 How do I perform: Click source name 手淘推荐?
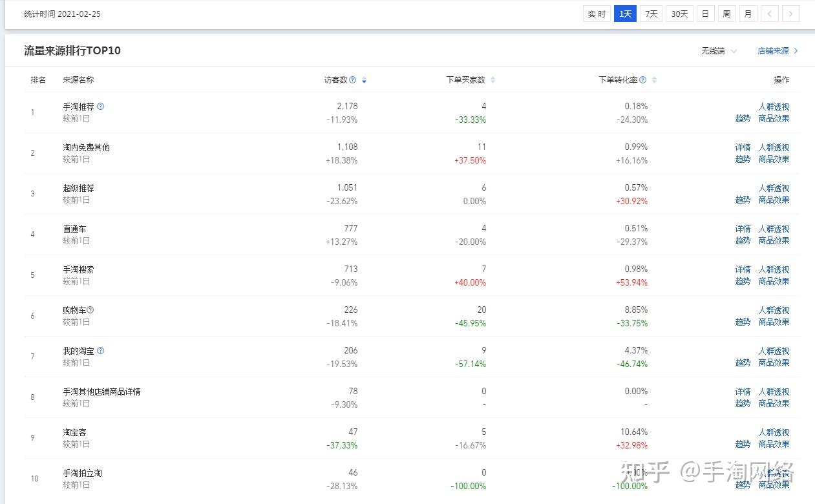point(78,107)
